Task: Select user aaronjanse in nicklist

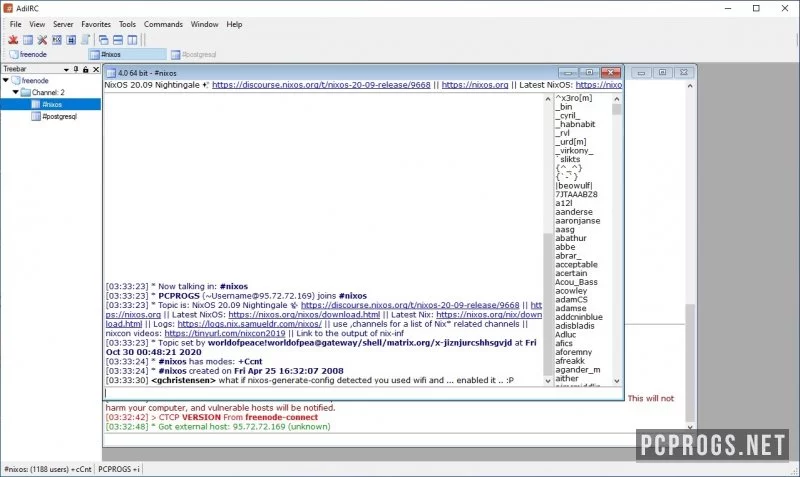Action: click(578, 221)
